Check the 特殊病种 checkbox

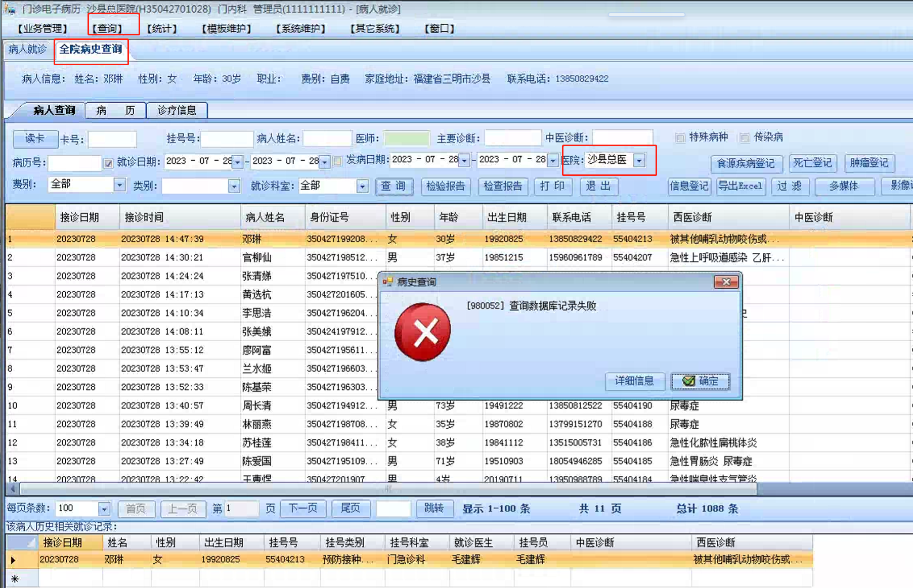tap(680, 138)
